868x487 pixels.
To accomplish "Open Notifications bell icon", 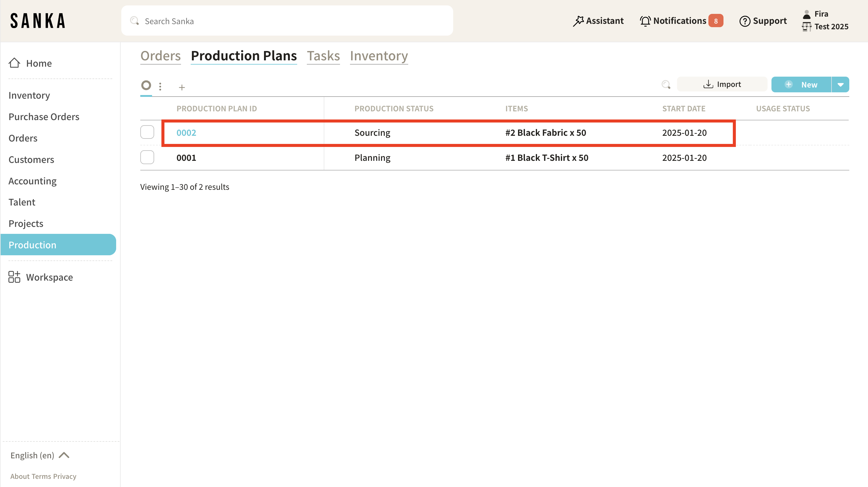I will pos(645,21).
